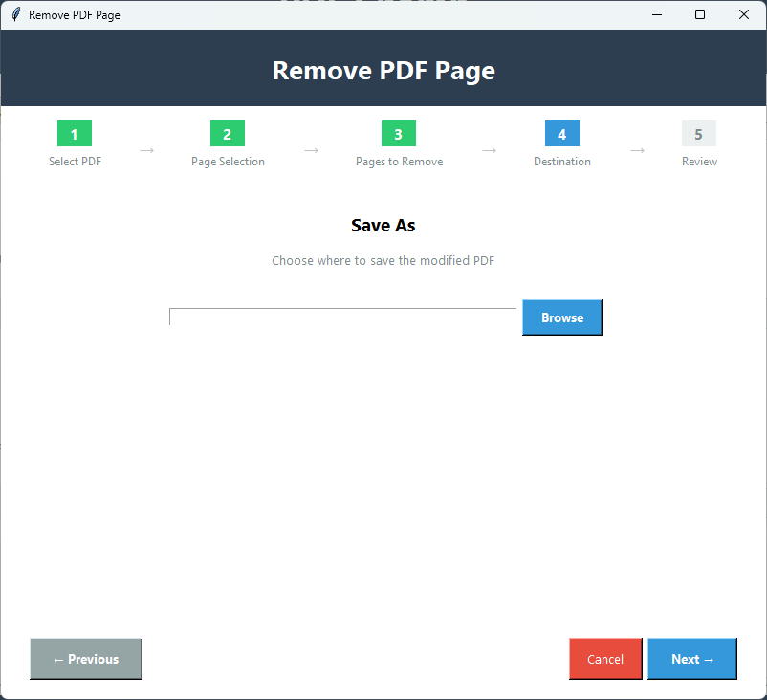Click the Pages to Remove step label

point(398,162)
